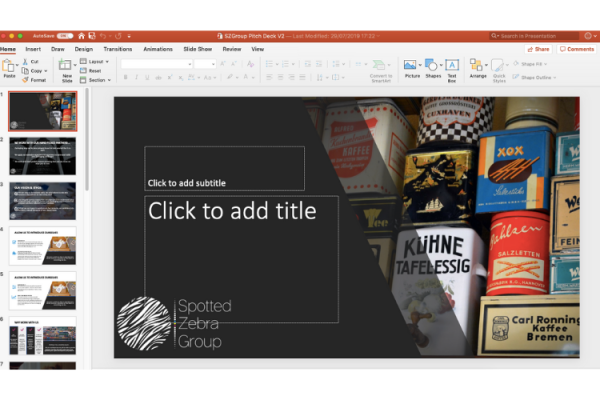Click the numbered list icon
The image size is (600, 400).
click(x=285, y=64)
